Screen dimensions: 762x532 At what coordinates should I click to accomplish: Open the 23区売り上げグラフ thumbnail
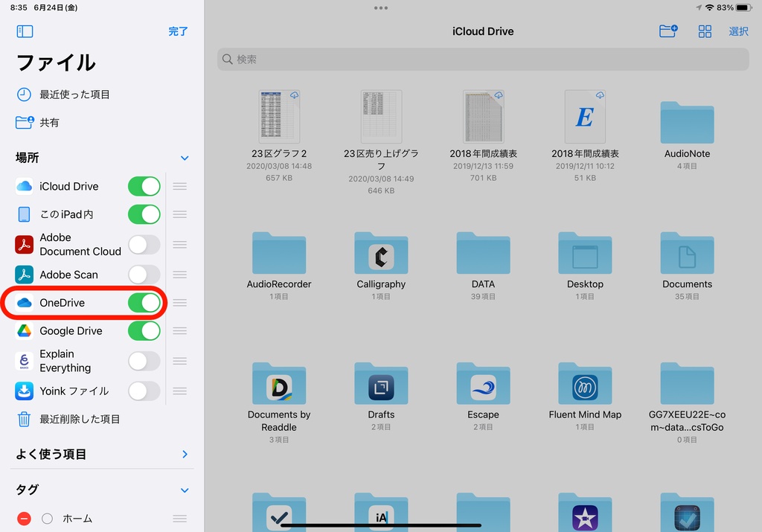coord(381,117)
